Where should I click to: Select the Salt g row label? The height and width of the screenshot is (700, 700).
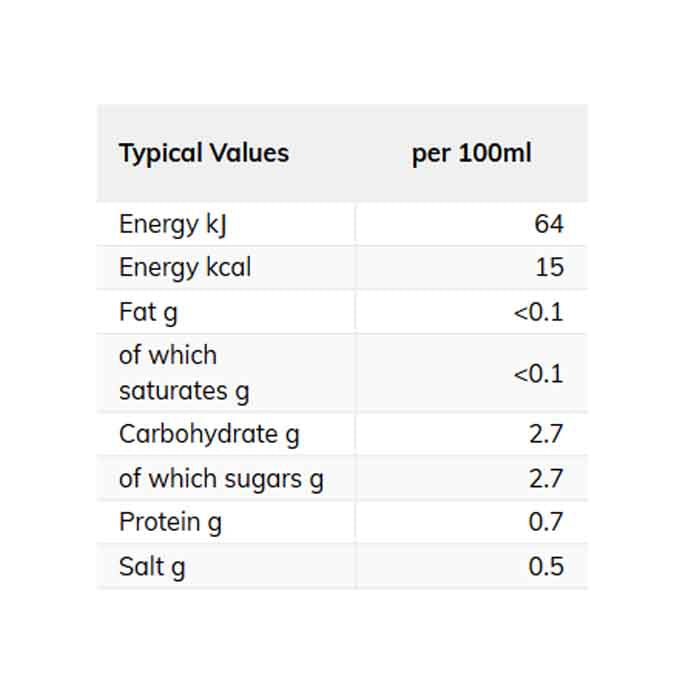(152, 566)
